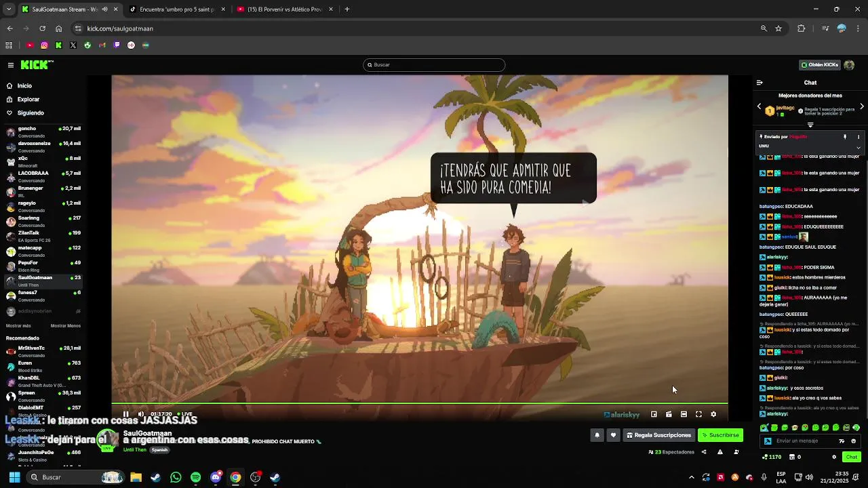Open player settings gear
Viewport: 868px width, 488px height.
tap(713, 414)
